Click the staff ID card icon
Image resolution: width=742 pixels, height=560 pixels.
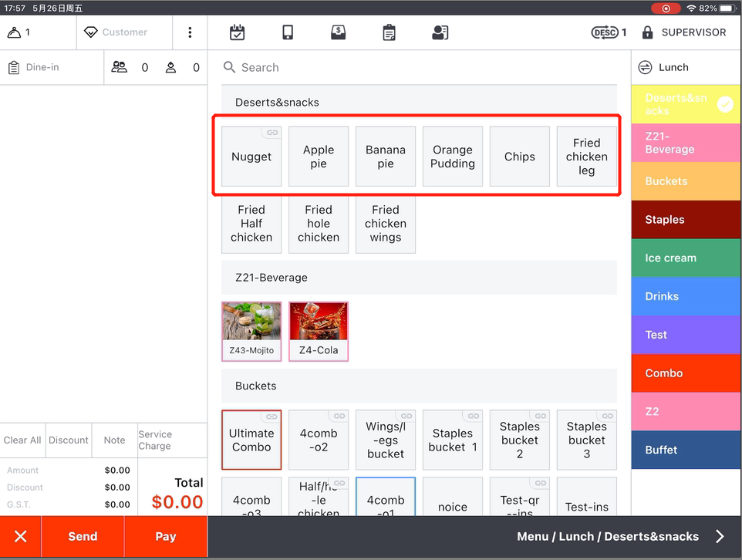point(440,32)
